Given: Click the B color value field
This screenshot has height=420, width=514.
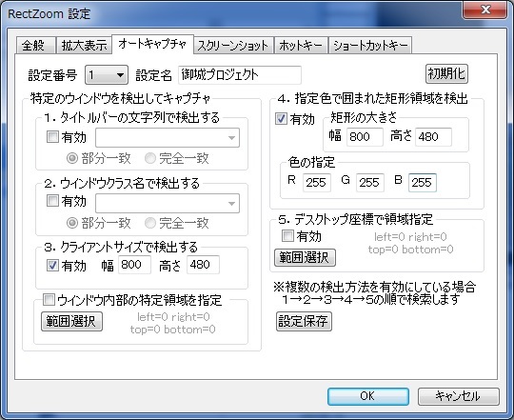Looking at the screenshot, I should click(423, 183).
